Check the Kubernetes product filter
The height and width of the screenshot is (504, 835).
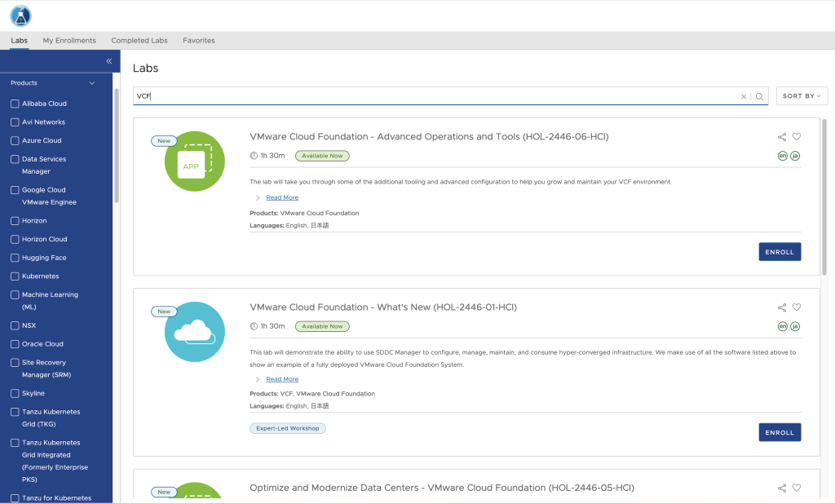click(15, 276)
